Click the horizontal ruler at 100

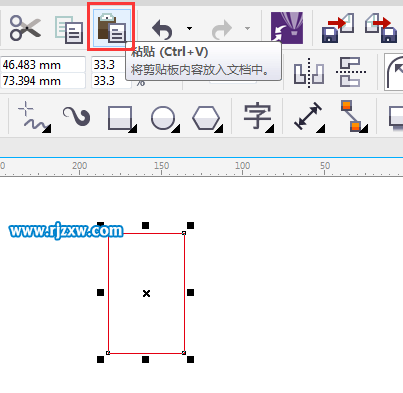(x=242, y=166)
